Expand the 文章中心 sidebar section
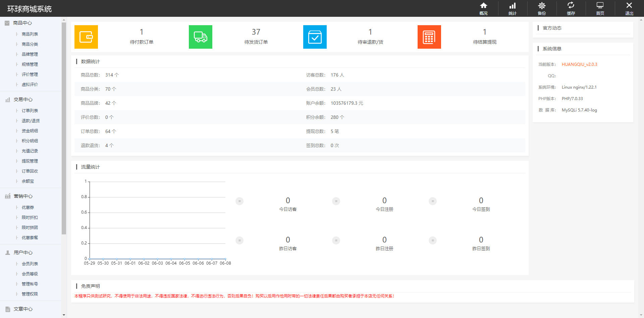644x318 pixels. click(x=23, y=309)
